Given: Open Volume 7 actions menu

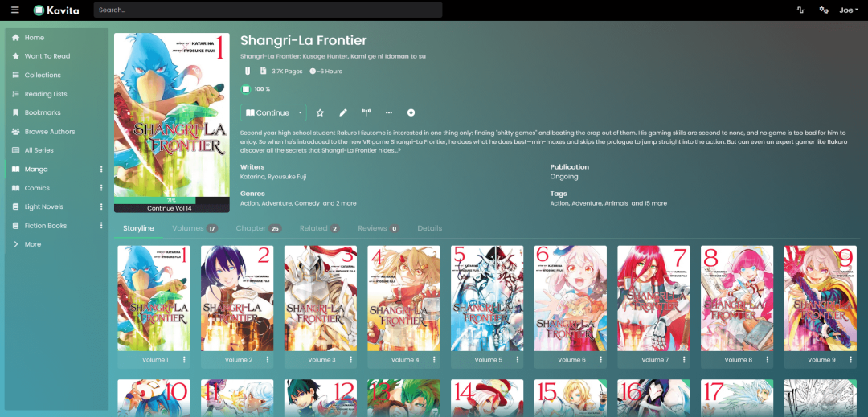Looking at the screenshot, I should tap(684, 360).
